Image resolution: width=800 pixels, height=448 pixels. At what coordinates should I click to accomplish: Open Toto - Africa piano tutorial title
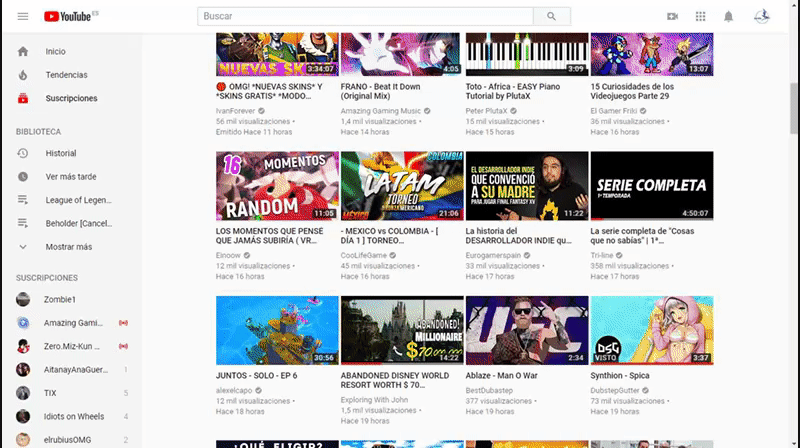click(513, 91)
